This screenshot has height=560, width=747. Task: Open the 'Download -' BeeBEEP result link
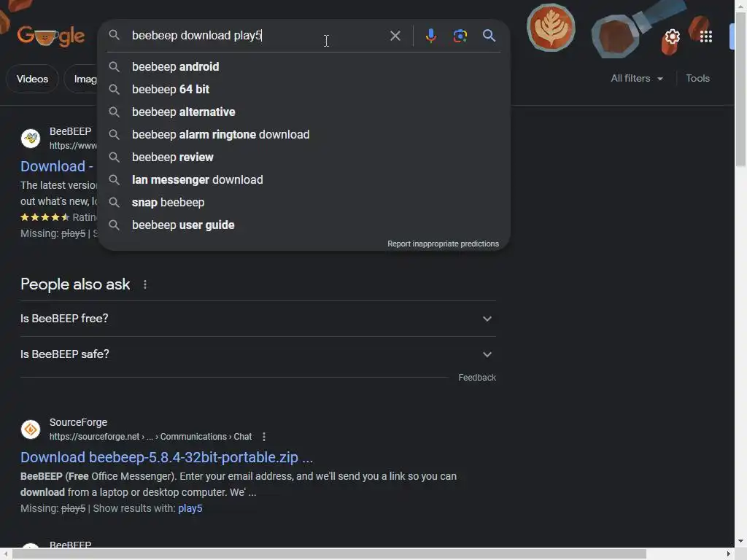coord(57,166)
